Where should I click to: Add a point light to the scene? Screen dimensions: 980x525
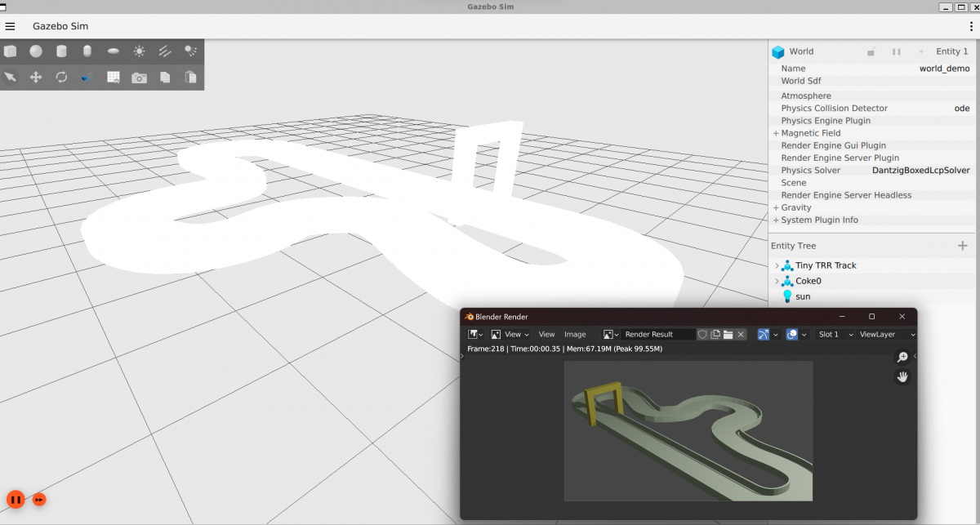coord(140,51)
